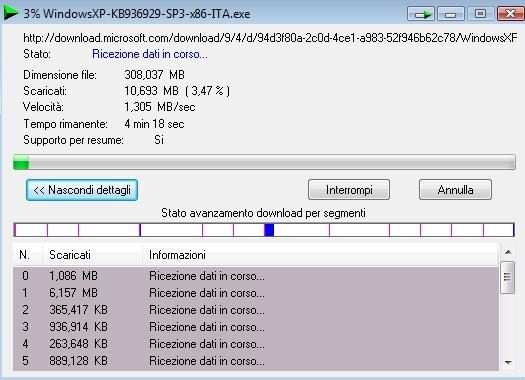Close the download window

[x=510, y=14]
